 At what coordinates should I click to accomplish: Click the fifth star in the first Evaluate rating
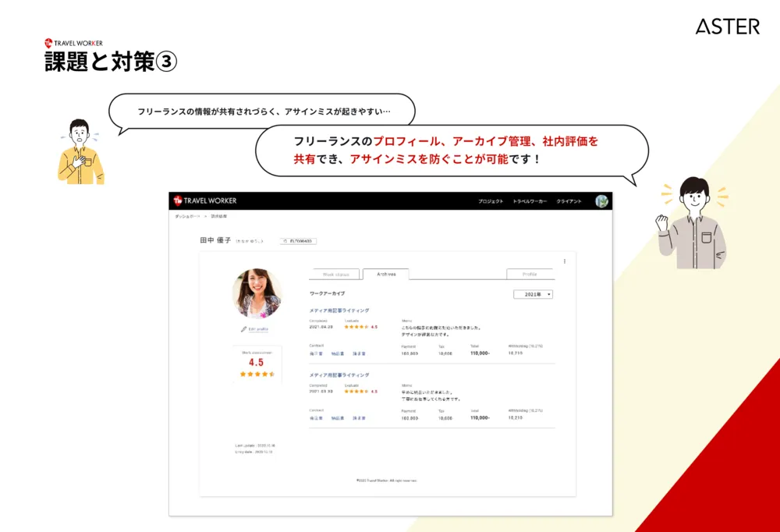367,325
